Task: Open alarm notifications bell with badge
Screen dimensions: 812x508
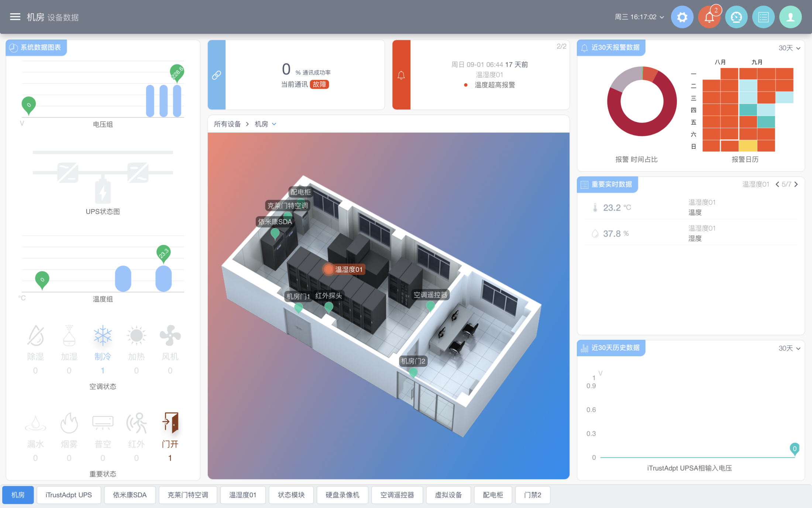Action: point(709,17)
